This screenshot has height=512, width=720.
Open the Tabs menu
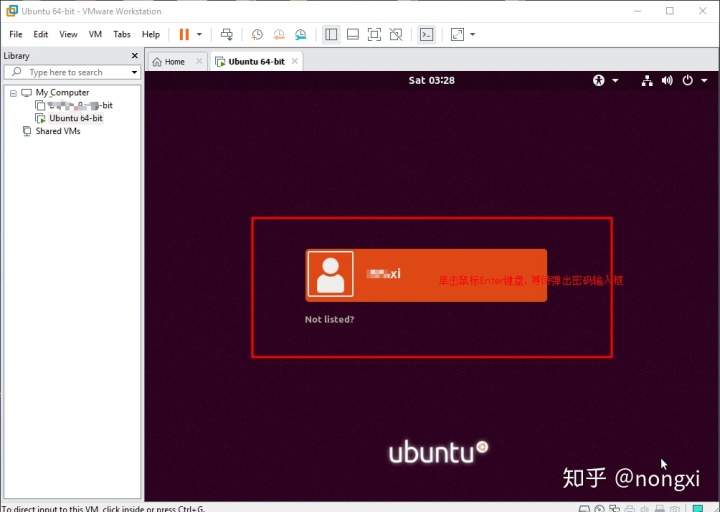(x=122, y=34)
